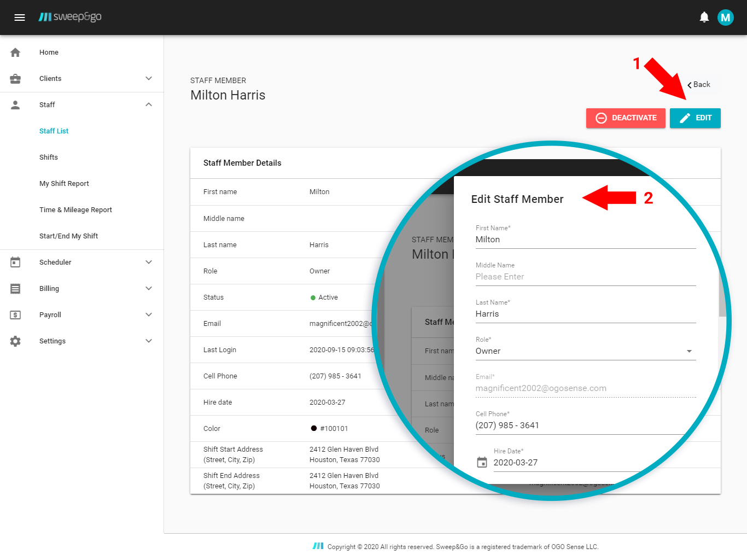The width and height of the screenshot is (747, 560).
Task: Click the Staff person icon
Action: (x=15, y=104)
